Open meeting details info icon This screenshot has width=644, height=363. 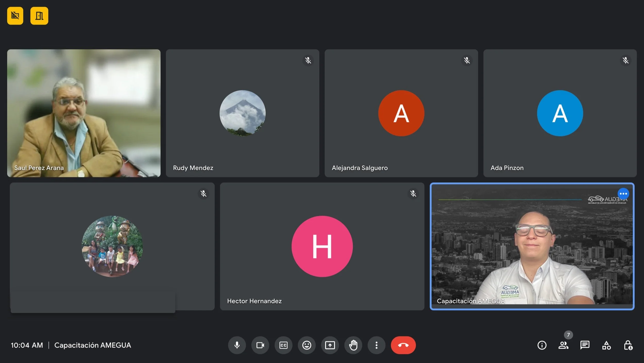pos(542,345)
